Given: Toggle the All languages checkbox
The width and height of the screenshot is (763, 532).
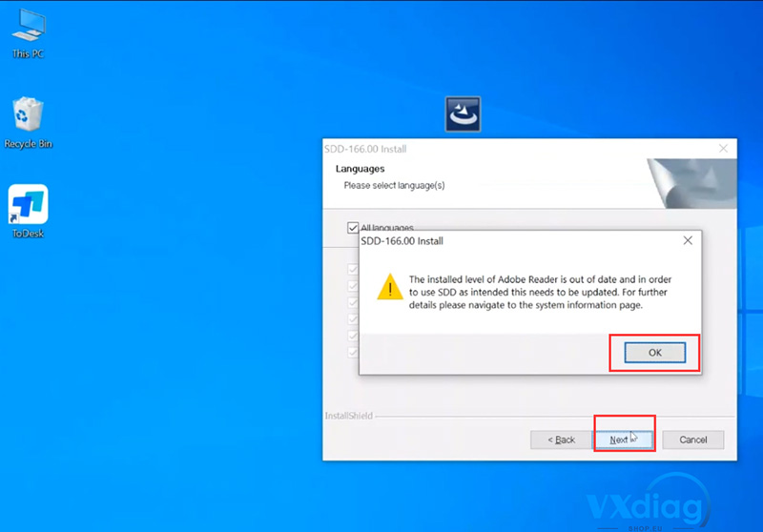Looking at the screenshot, I should (x=353, y=228).
